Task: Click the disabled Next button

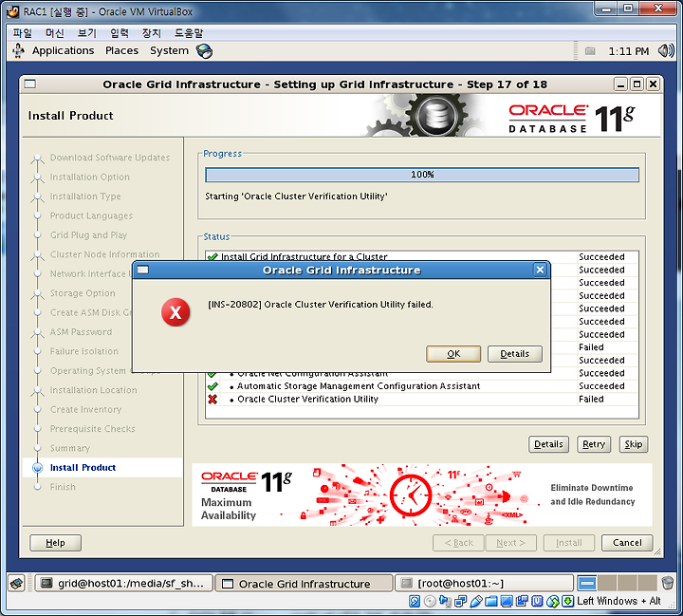Action: pyautogui.click(x=511, y=543)
